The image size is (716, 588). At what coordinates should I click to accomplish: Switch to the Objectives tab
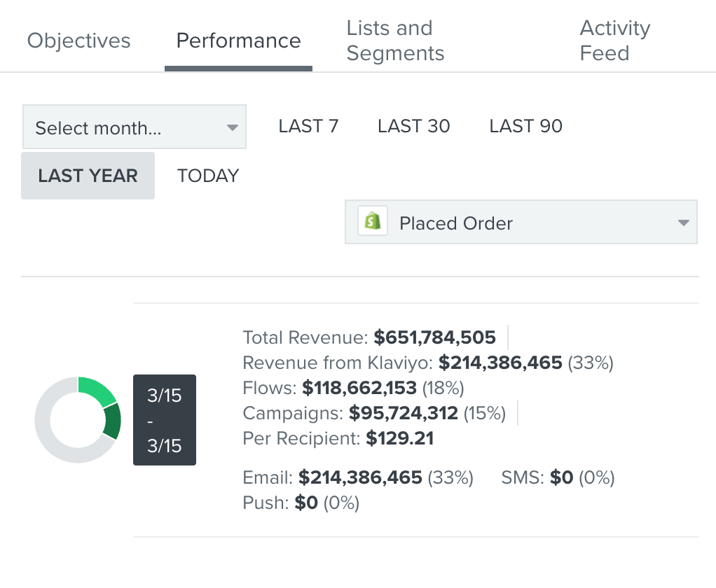(78, 41)
